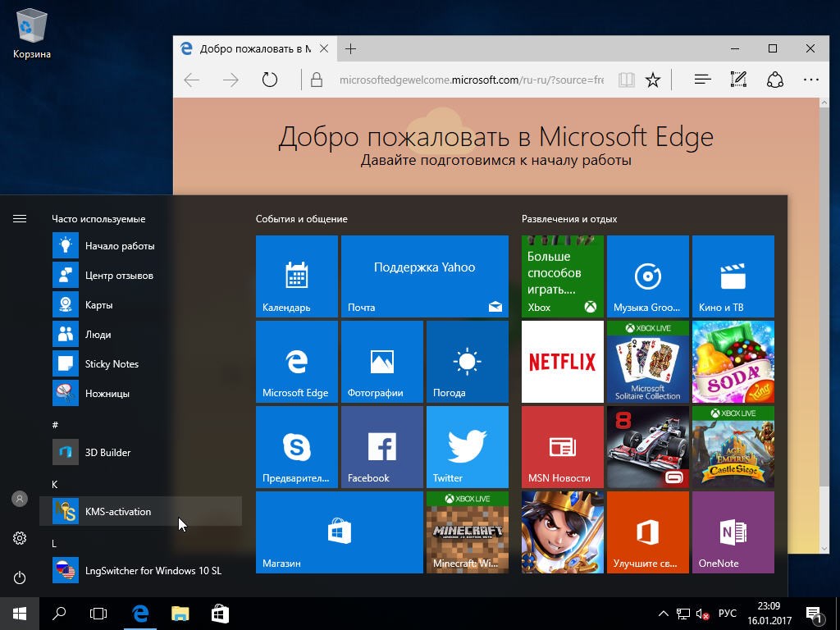Open Карты in the app list
Image resolution: width=840 pixels, height=630 pixels.
coord(141,305)
